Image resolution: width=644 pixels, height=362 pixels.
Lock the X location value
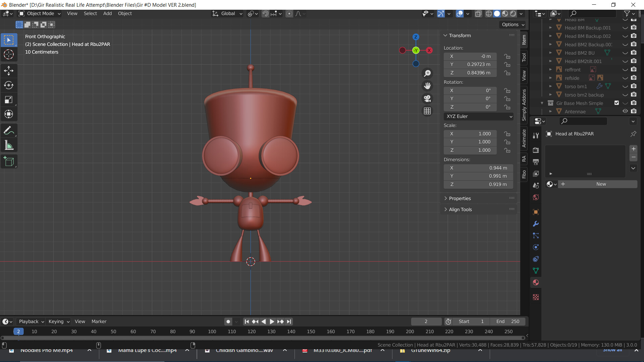507,56
